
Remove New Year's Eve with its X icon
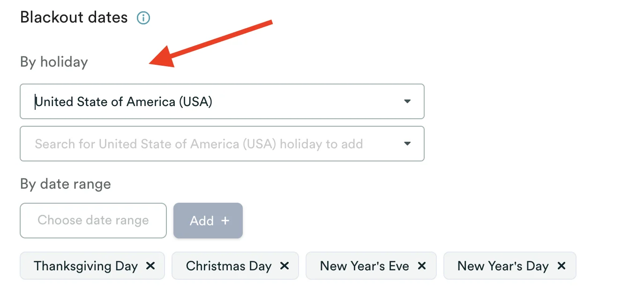pyautogui.click(x=421, y=266)
